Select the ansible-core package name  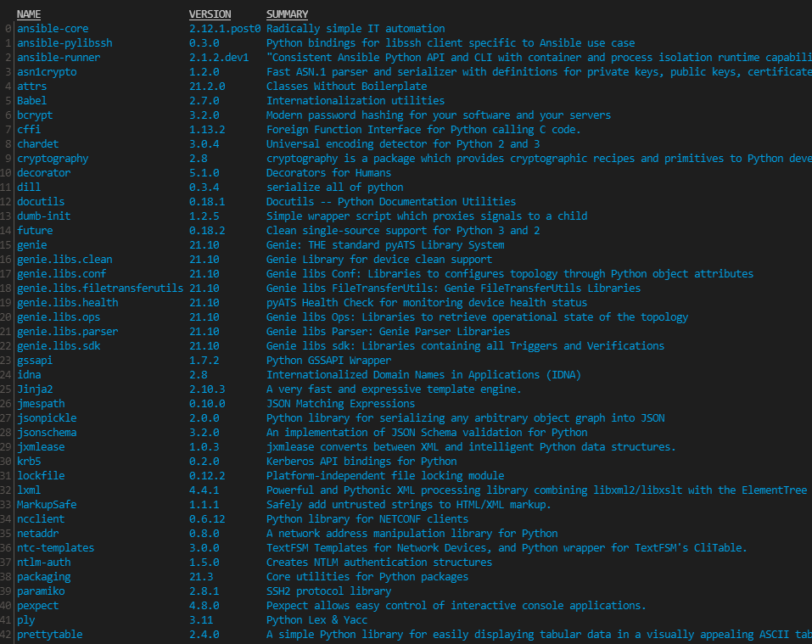point(53,29)
